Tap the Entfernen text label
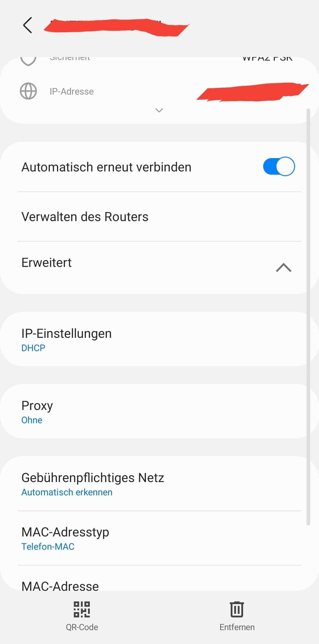 coord(237,627)
